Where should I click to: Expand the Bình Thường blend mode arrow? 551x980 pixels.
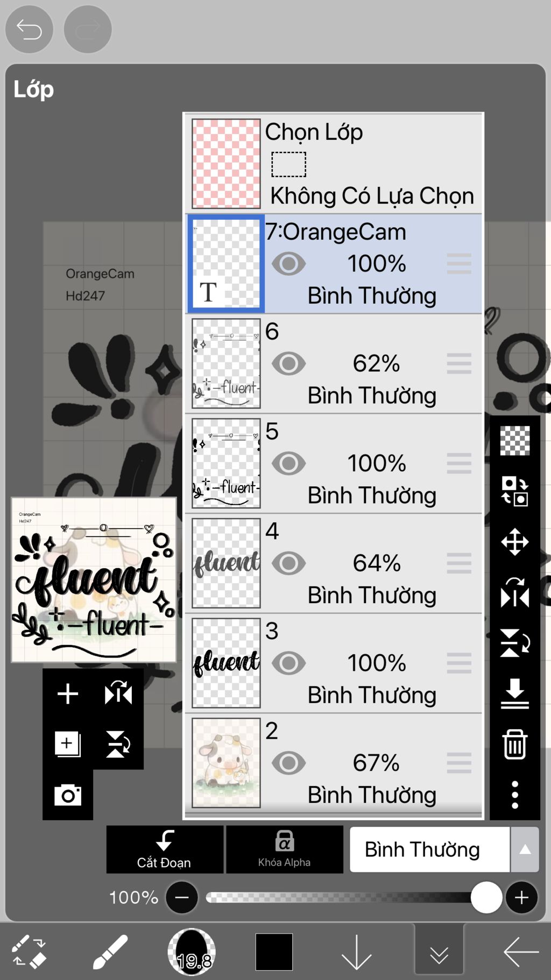[525, 850]
